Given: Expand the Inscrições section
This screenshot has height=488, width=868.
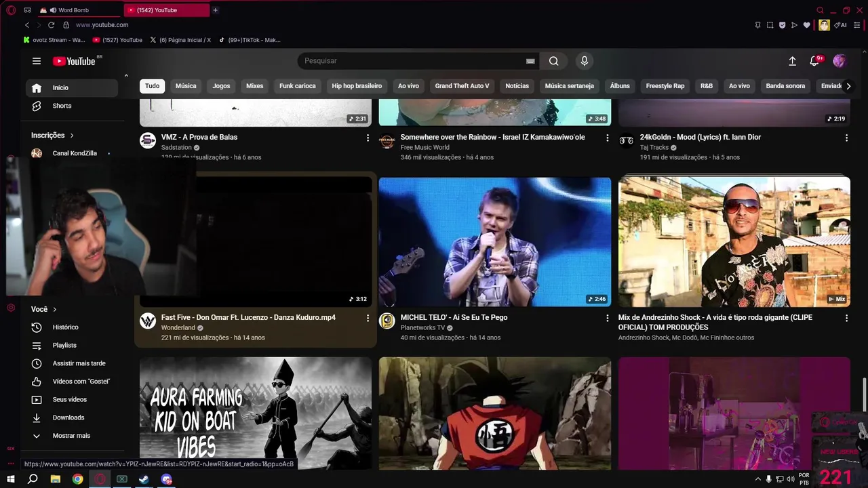Looking at the screenshot, I should (53, 136).
